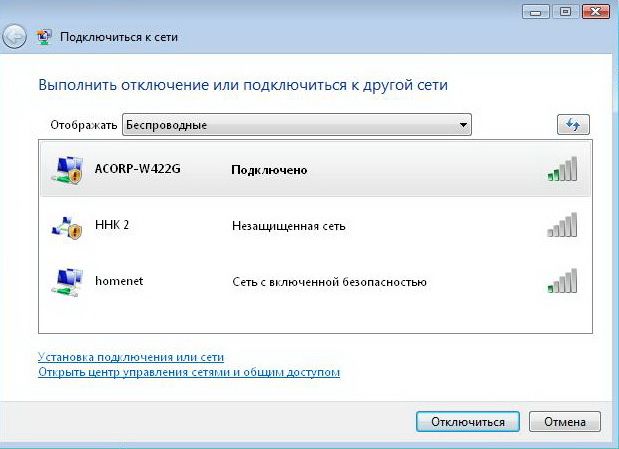Screen dimensions: 619x449
Task: Select the homenet network name
Action: (119, 281)
